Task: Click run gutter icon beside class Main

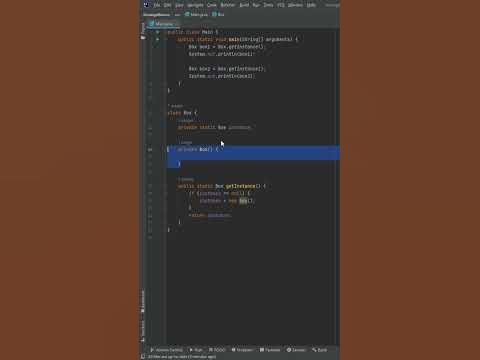Action: click(x=157, y=32)
